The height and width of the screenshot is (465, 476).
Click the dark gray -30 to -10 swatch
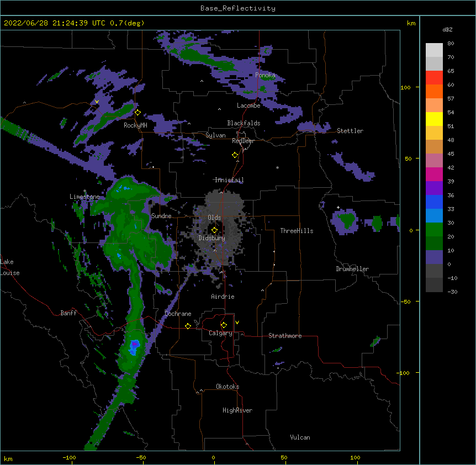click(434, 285)
